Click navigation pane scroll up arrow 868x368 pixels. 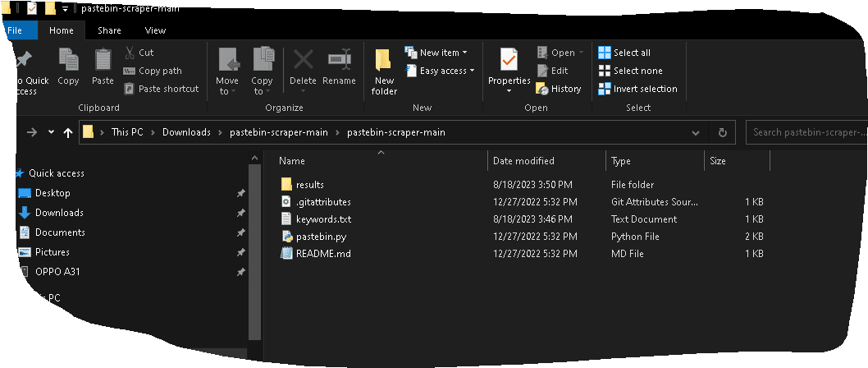254,158
